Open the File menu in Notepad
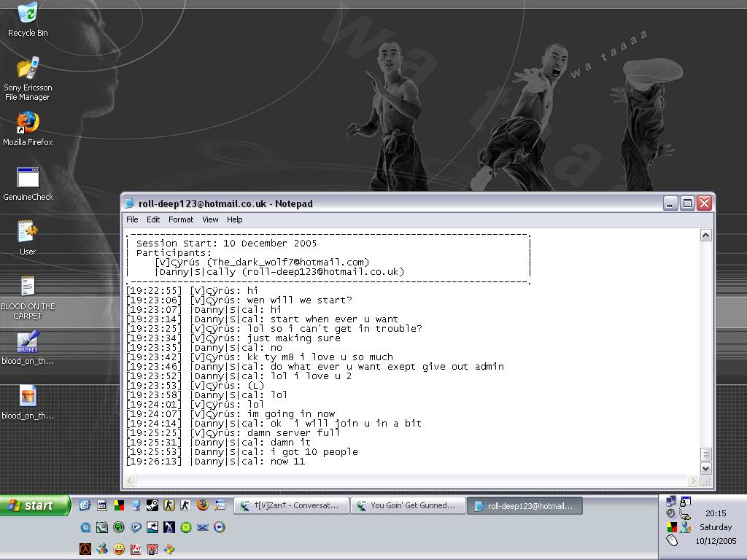 click(132, 219)
